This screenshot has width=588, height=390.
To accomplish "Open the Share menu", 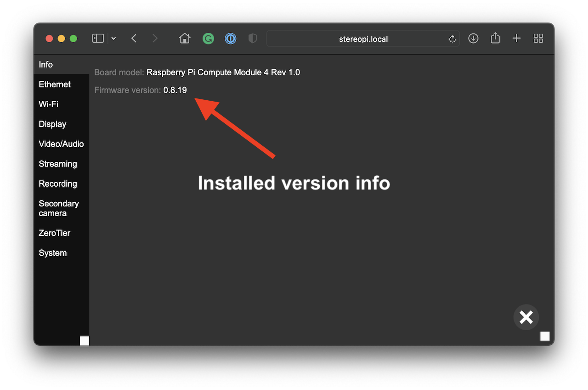I will click(495, 38).
